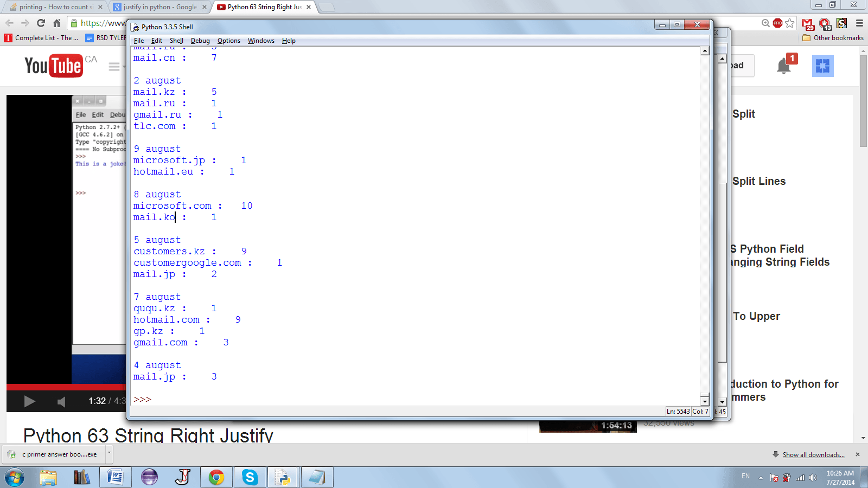
Task: Open the 'To Upper' suggested video
Action: [x=756, y=316]
